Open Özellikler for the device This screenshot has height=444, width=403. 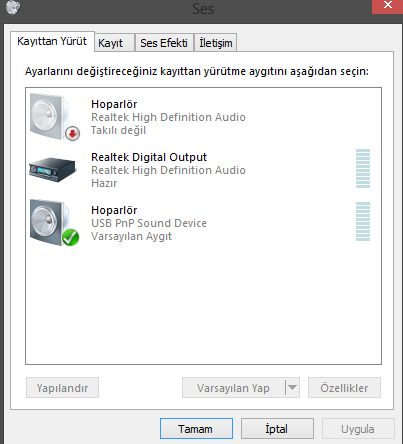point(344,388)
